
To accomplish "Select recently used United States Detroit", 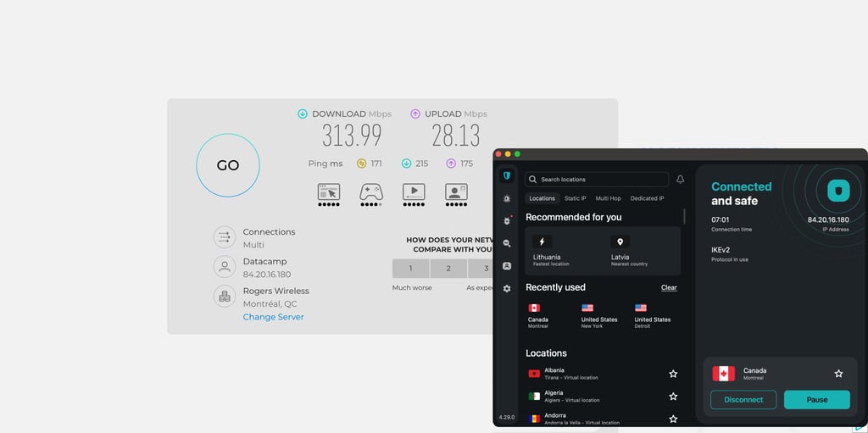I will point(652,316).
